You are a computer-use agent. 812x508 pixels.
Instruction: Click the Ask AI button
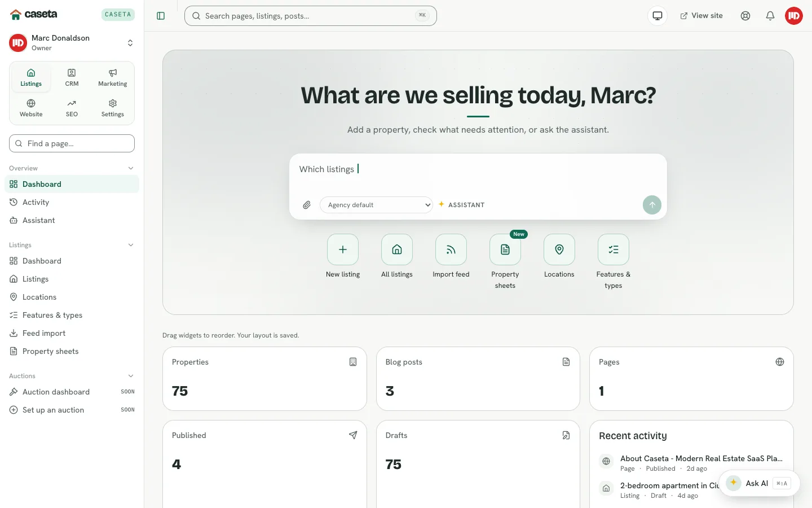tap(760, 483)
